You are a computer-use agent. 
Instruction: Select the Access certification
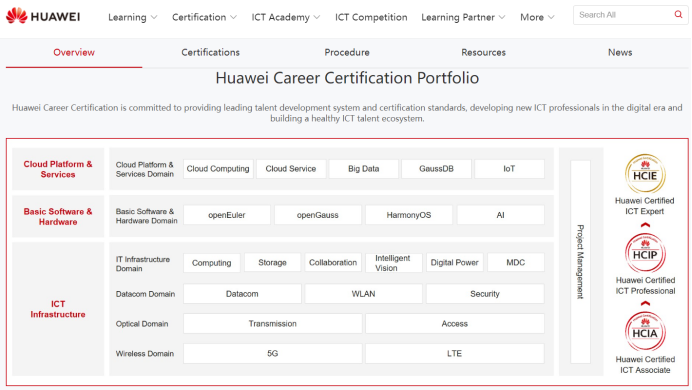pos(455,324)
